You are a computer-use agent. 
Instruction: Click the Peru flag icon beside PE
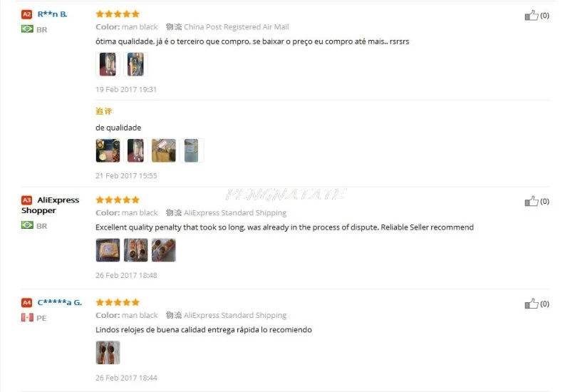tap(27, 317)
